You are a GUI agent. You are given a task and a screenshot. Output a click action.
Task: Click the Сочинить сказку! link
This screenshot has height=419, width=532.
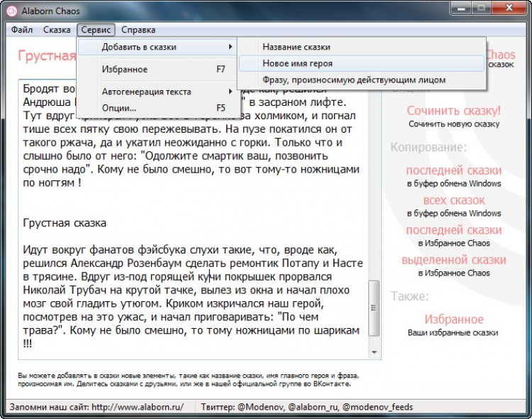pos(454,111)
